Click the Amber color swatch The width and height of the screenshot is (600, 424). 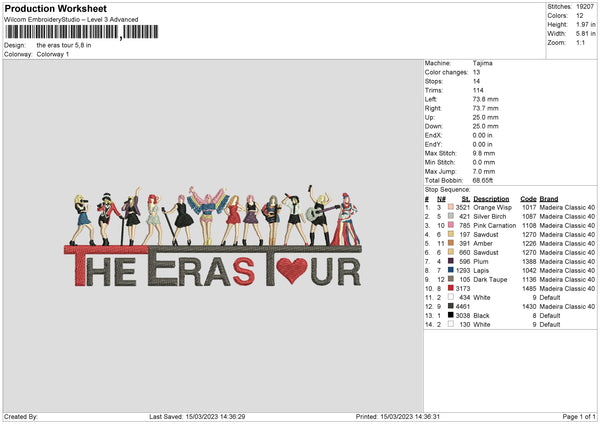[x=451, y=243]
